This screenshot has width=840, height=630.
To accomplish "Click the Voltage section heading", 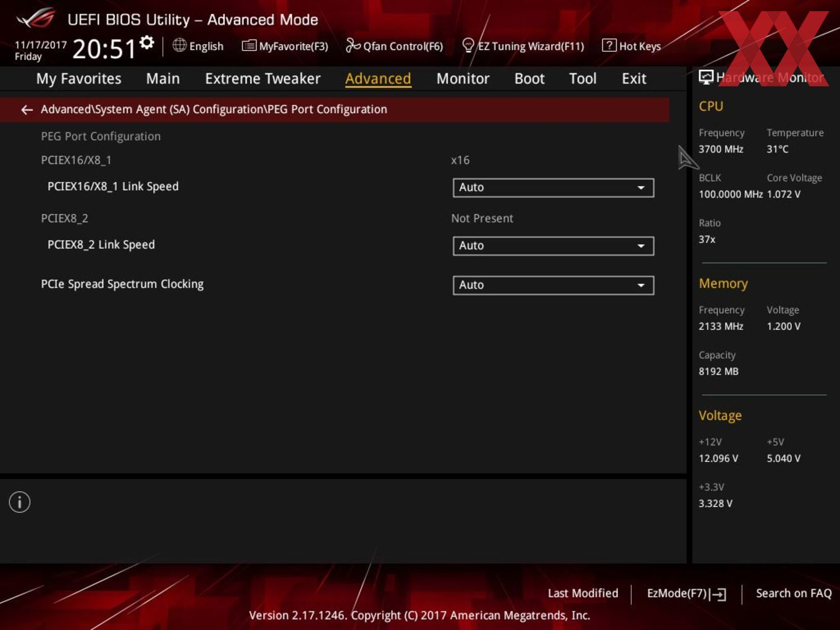I will [720, 416].
